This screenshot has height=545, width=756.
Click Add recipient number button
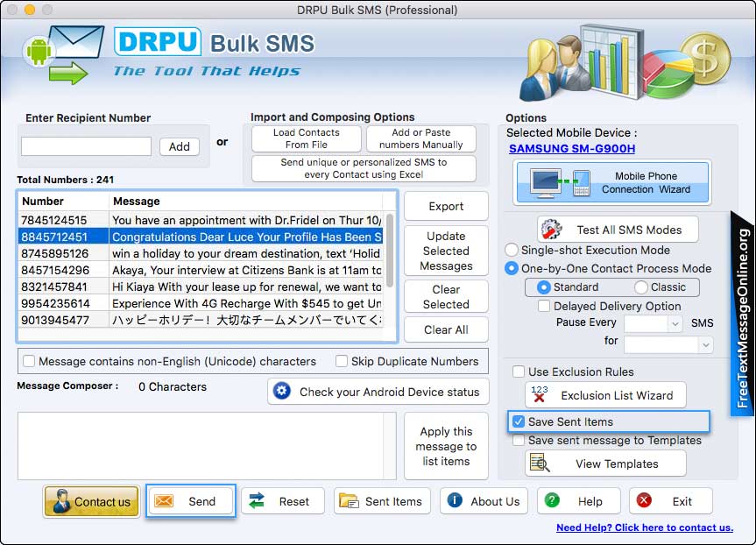coord(180,146)
